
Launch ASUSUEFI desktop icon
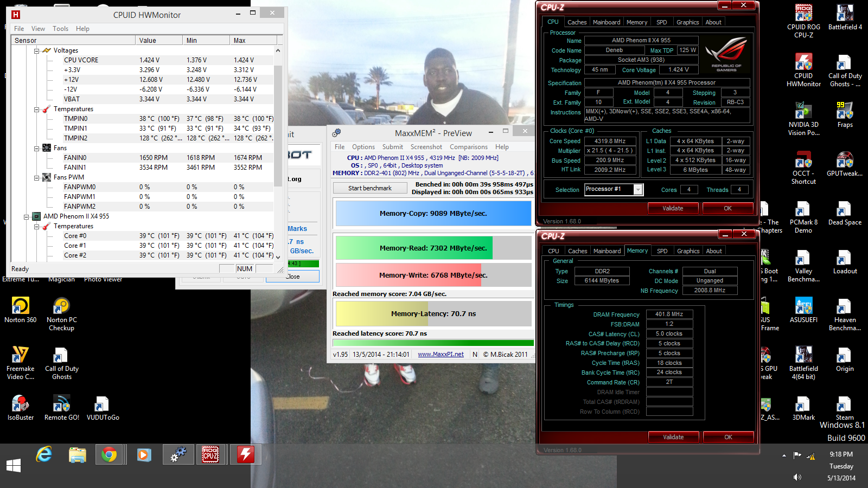pos(803,310)
